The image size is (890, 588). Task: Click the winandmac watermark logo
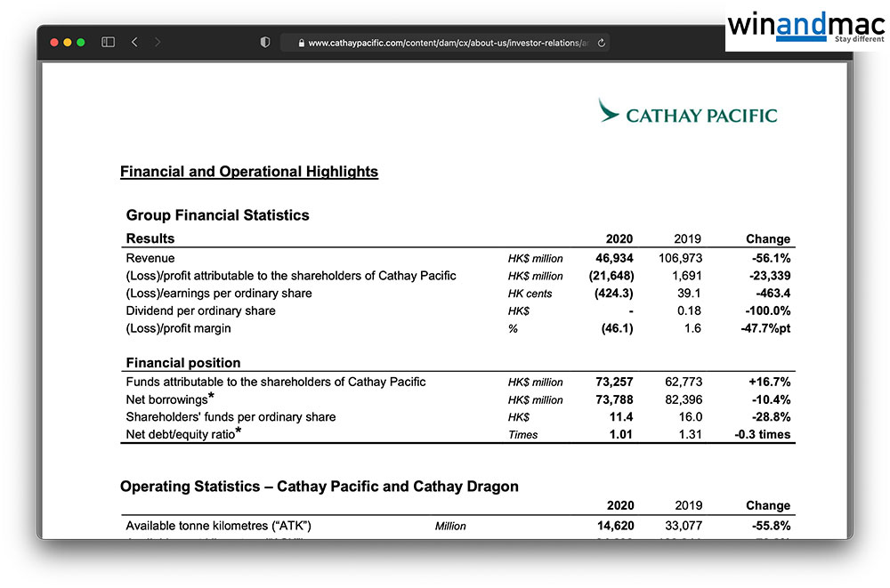805,27
